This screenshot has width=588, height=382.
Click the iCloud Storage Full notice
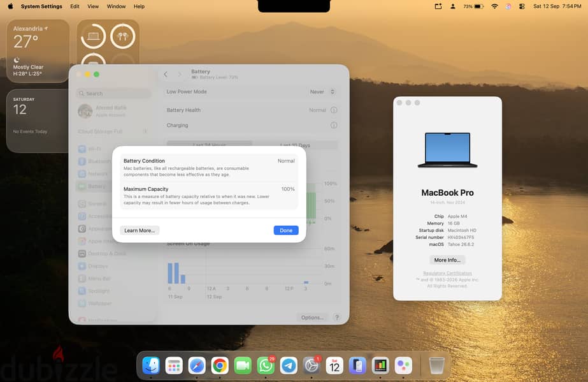[x=113, y=131]
